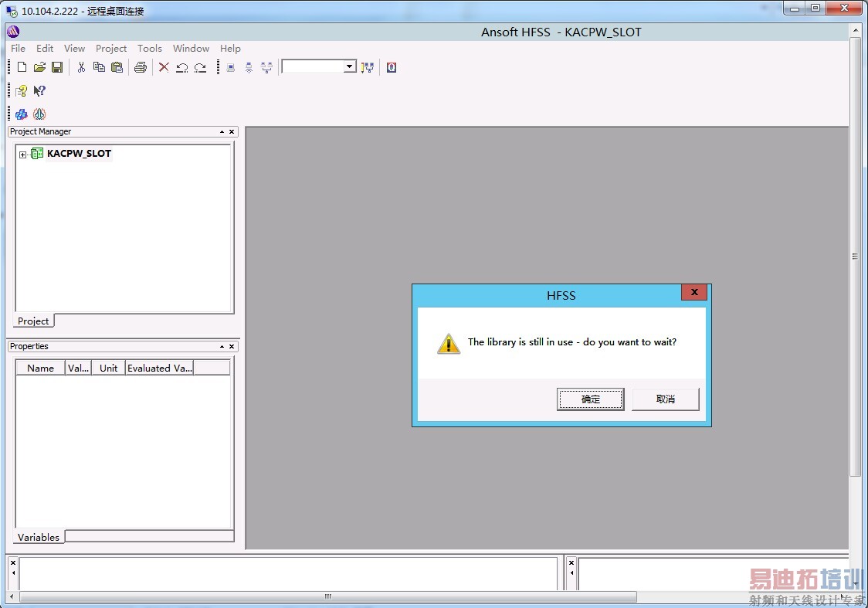
Task: Open the Project menu
Action: click(x=111, y=48)
